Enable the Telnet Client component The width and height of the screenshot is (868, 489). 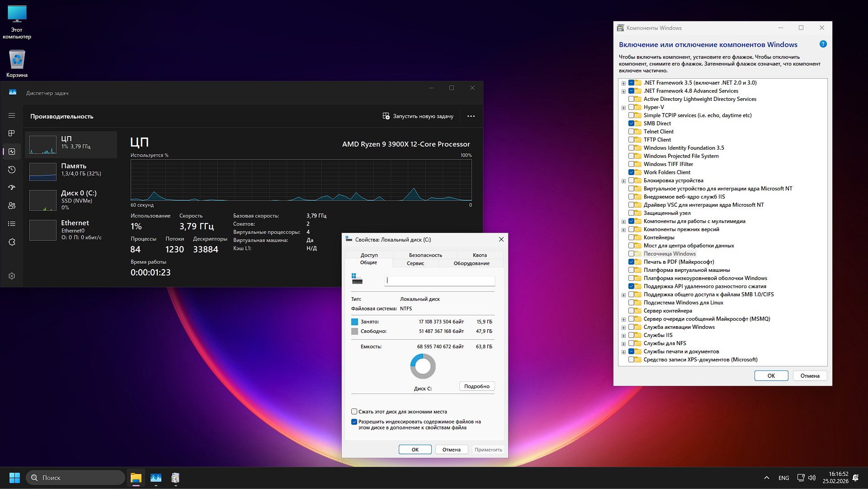coord(630,131)
